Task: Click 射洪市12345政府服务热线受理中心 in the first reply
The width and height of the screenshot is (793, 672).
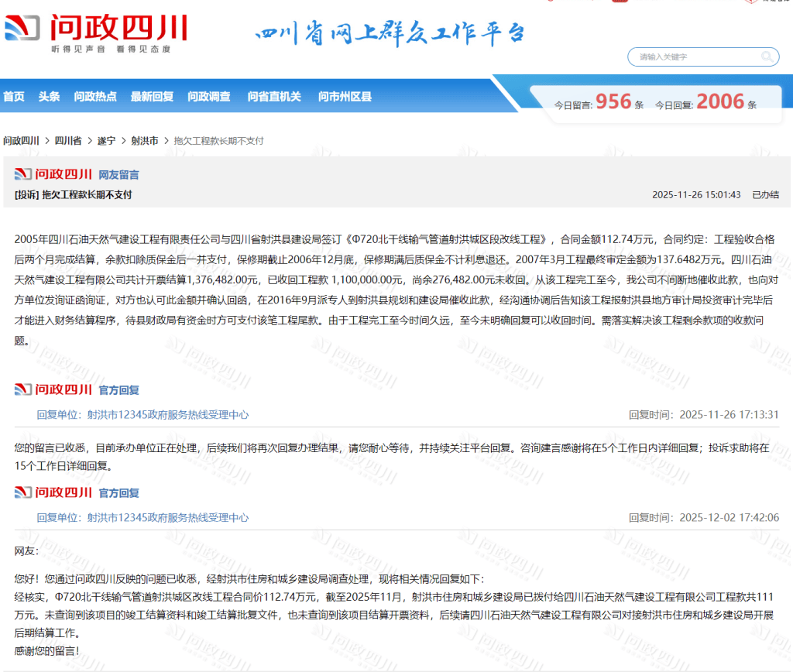Action: pos(167,415)
